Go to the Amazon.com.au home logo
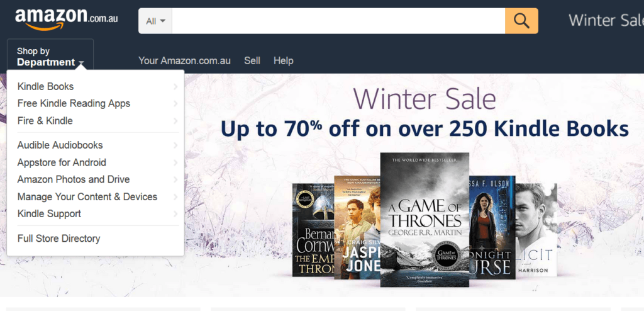 (x=66, y=19)
